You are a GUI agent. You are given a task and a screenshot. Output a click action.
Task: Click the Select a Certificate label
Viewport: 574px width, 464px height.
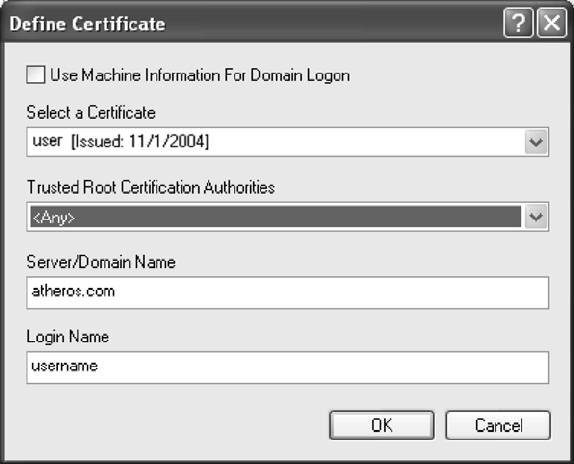tap(91, 112)
